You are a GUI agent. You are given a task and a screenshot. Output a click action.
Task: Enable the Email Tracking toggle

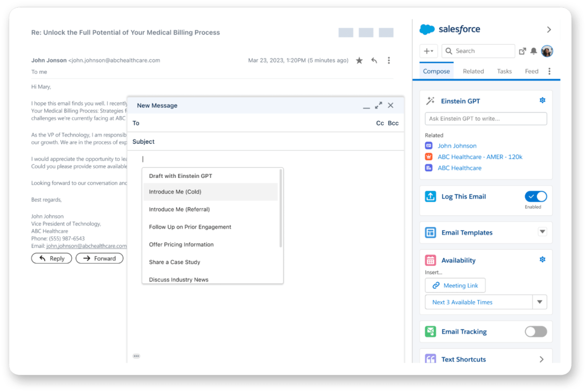coord(536,332)
